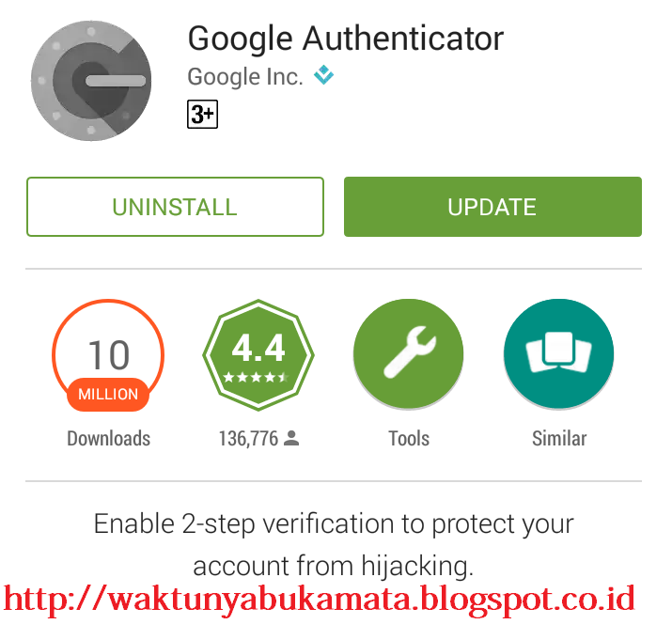
Task: Open the Google Inc. developer page
Action: [x=245, y=77]
